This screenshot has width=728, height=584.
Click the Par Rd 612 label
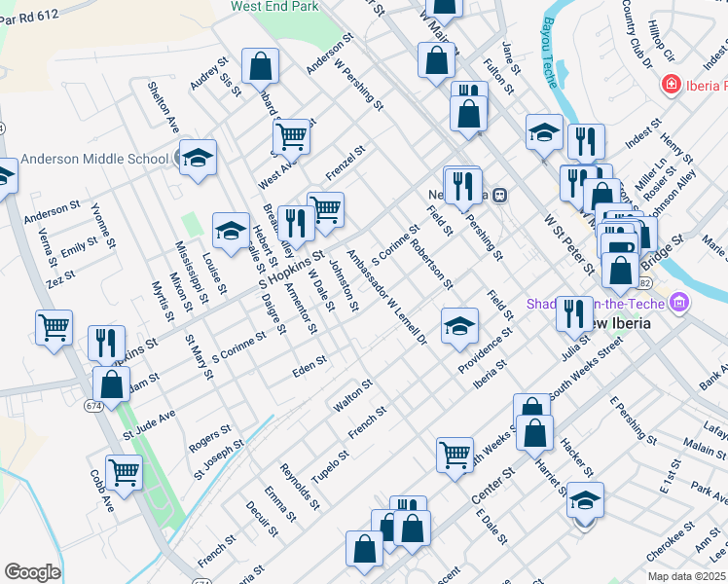29,18
